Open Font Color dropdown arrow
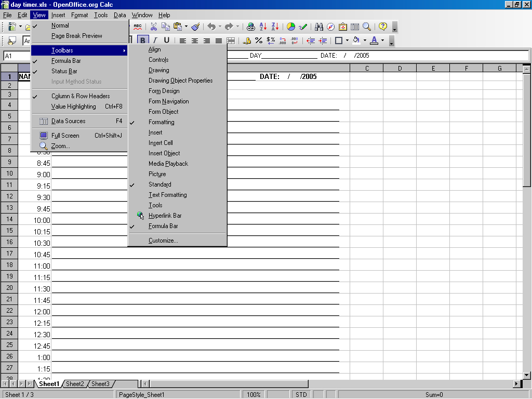Image resolution: width=532 pixels, height=399 pixels. coord(382,41)
